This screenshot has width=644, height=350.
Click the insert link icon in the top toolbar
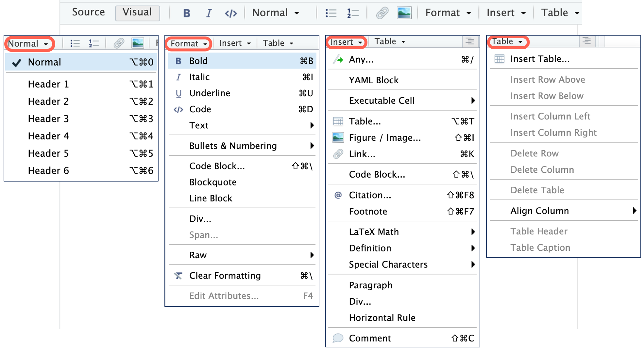coord(382,13)
